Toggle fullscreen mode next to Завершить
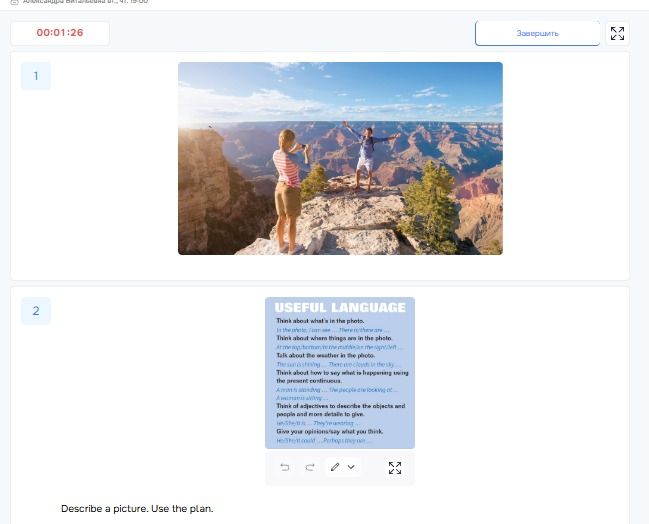649x524 pixels. (617, 33)
